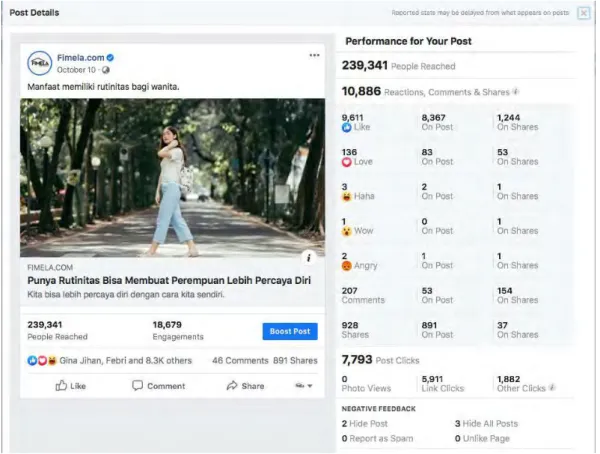Click the 0 Report as Spam entry
Screen dimensions: 600x454
(x=377, y=439)
